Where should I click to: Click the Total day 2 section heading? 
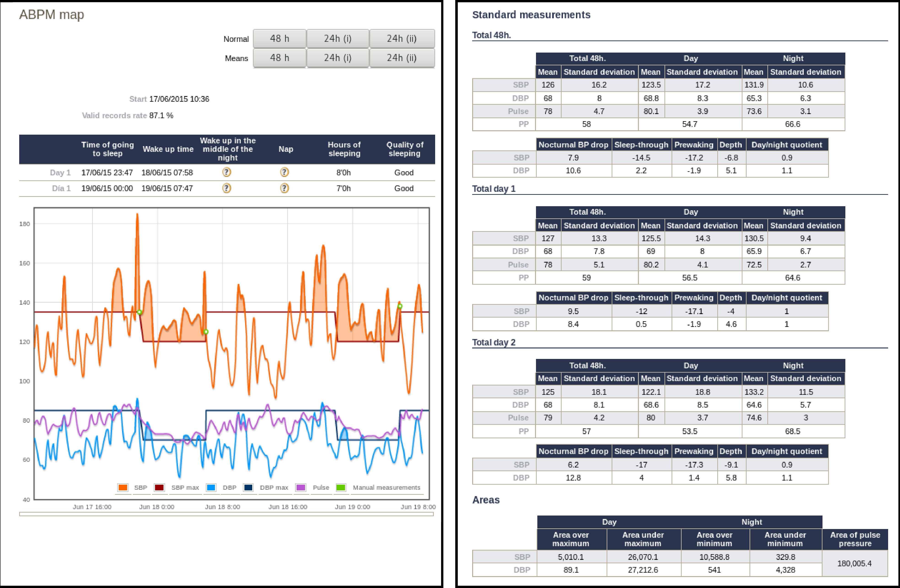pos(493,342)
